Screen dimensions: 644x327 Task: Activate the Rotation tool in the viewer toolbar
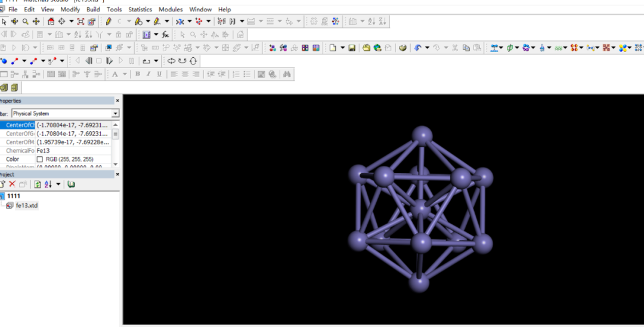(15, 21)
